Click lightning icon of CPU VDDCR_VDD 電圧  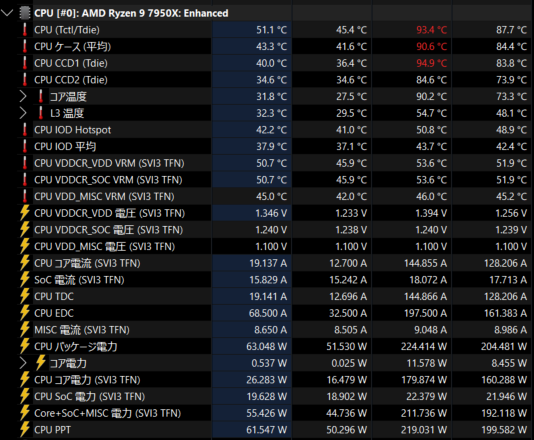(25, 213)
